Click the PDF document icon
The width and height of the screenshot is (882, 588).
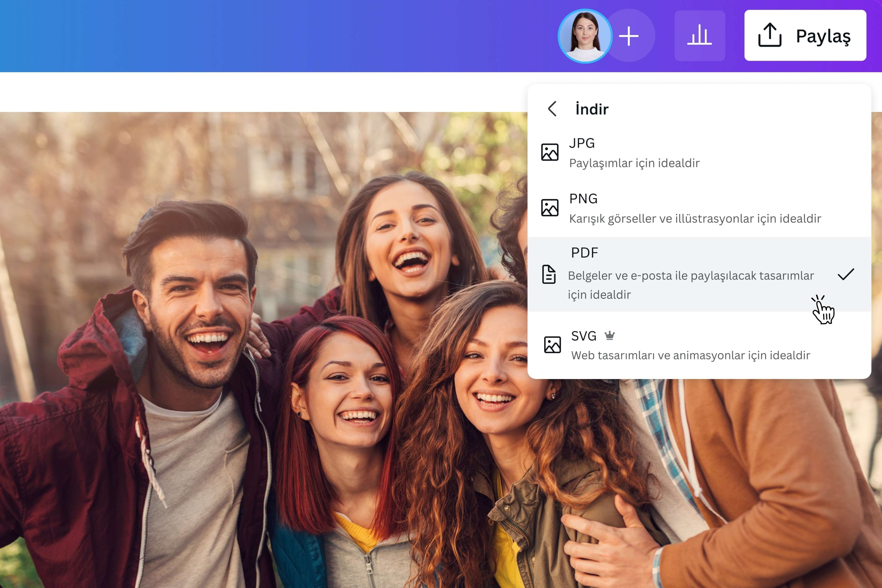pos(549,274)
